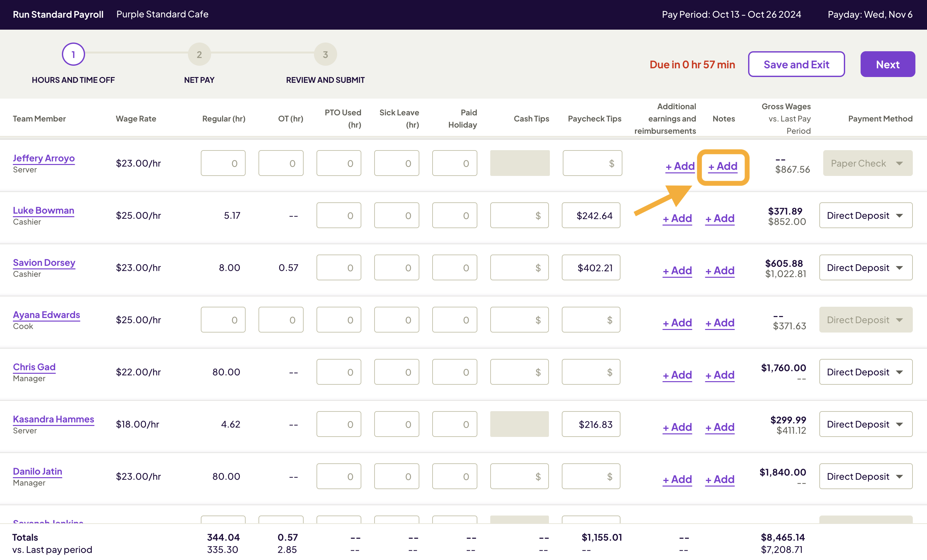Image resolution: width=927 pixels, height=560 pixels.
Task: Open Chris Gad's payment method dropdown
Action: pos(866,372)
